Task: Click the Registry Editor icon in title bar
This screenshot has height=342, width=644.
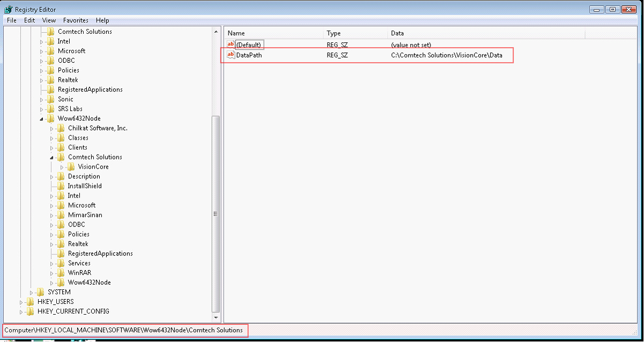Action: tap(9, 9)
